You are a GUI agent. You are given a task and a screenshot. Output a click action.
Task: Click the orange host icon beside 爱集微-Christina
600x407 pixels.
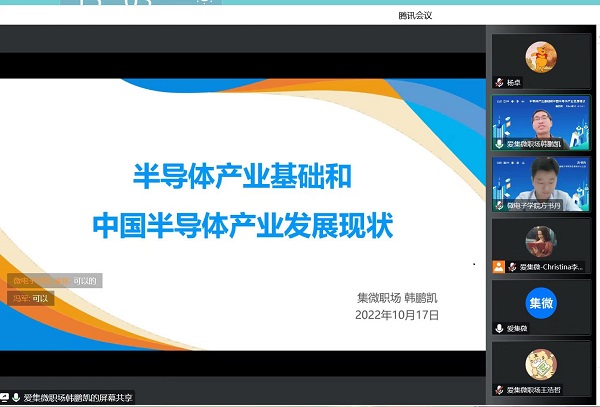point(498,267)
